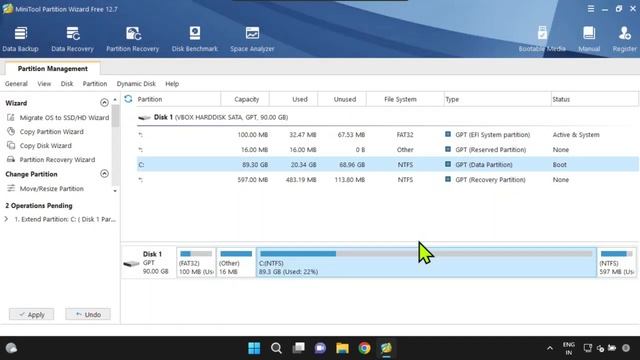Click the ENG IN language indicator
This screenshot has height=360, width=640.
click(x=569, y=348)
